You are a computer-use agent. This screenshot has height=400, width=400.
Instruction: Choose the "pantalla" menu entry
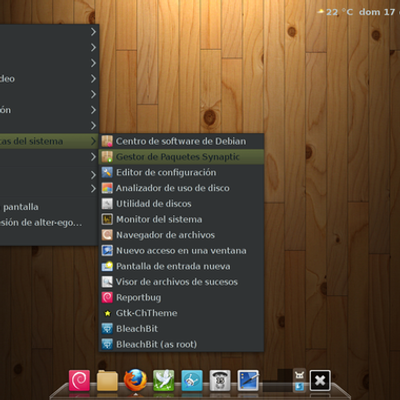pos(21,207)
